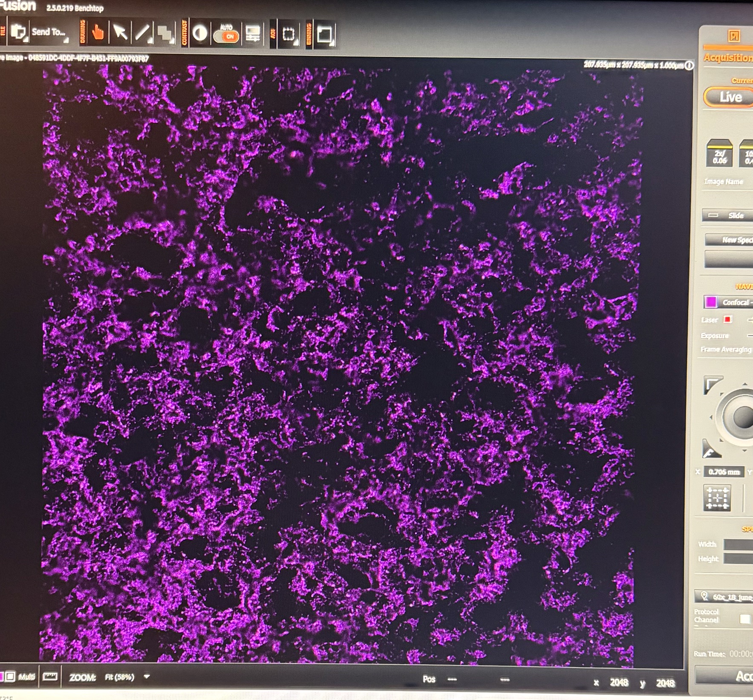The width and height of the screenshot is (753, 700).
Task: Click the joystick up arrow
Action: click(x=744, y=385)
